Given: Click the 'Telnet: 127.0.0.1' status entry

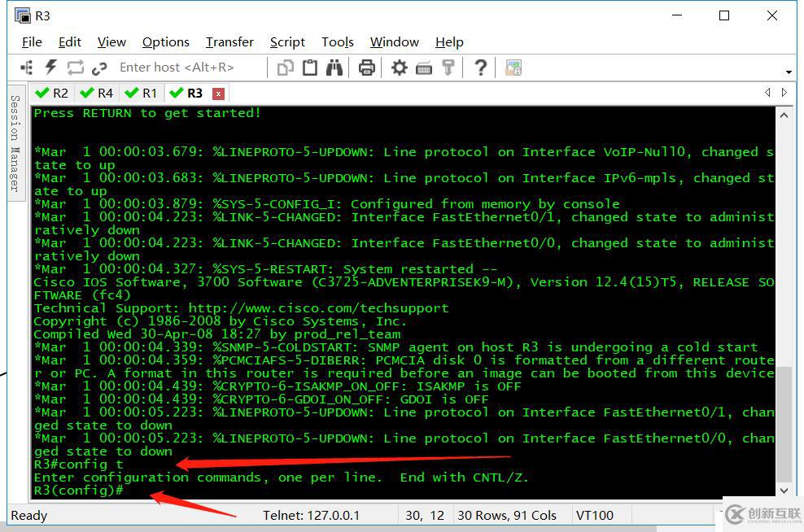Looking at the screenshot, I should [311, 516].
